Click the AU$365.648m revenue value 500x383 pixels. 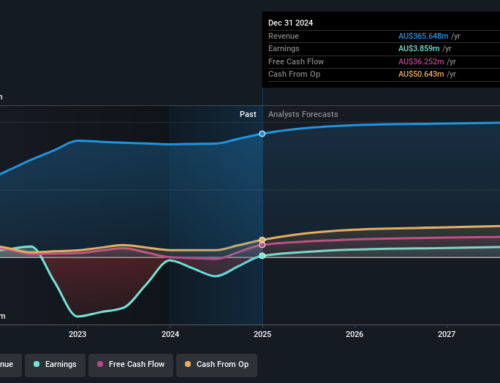point(423,36)
